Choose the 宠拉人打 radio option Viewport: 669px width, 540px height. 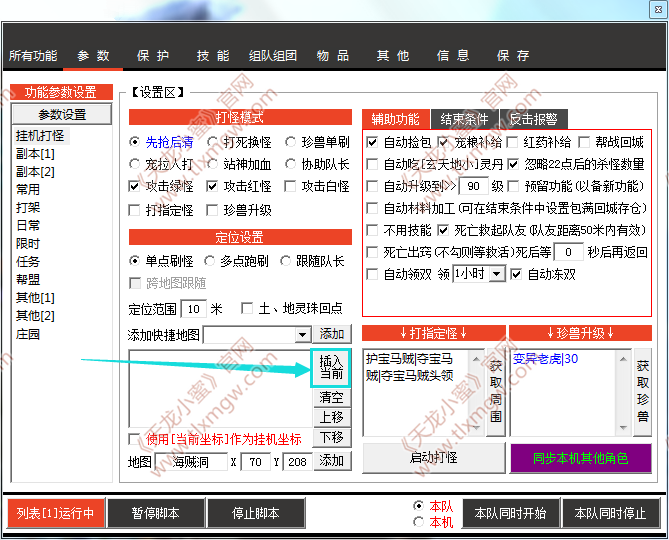pos(134,164)
